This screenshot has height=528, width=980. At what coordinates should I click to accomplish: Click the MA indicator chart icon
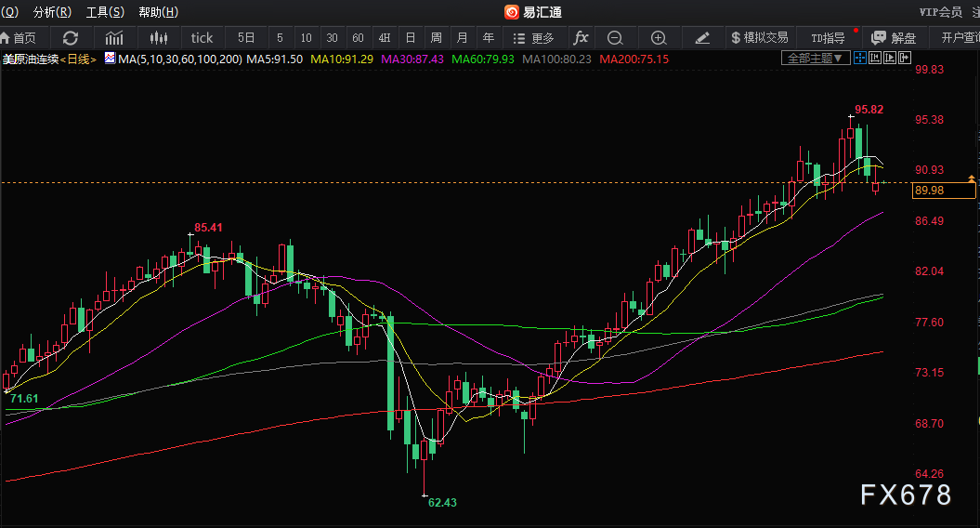coord(110,59)
